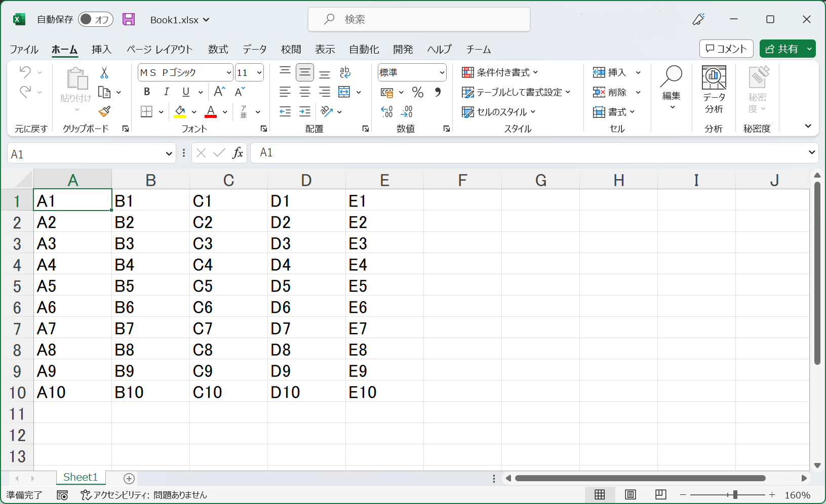Click the search box in title bar
Viewport: 826px width, 504px height.
(x=419, y=19)
